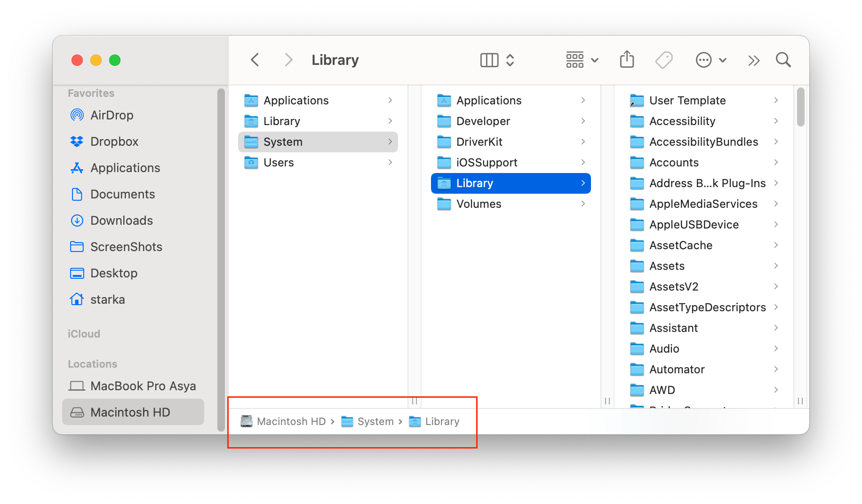Select AirDrop in the sidebar
The image size is (862, 504).
pyautogui.click(x=112, y=115)
